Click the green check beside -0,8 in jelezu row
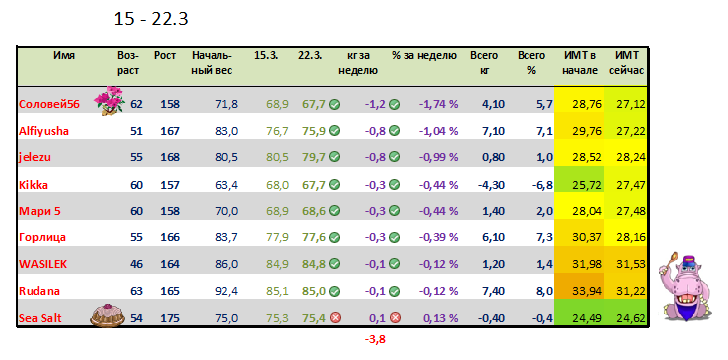This screenshot has width=728, height=360. pos(395,157)
